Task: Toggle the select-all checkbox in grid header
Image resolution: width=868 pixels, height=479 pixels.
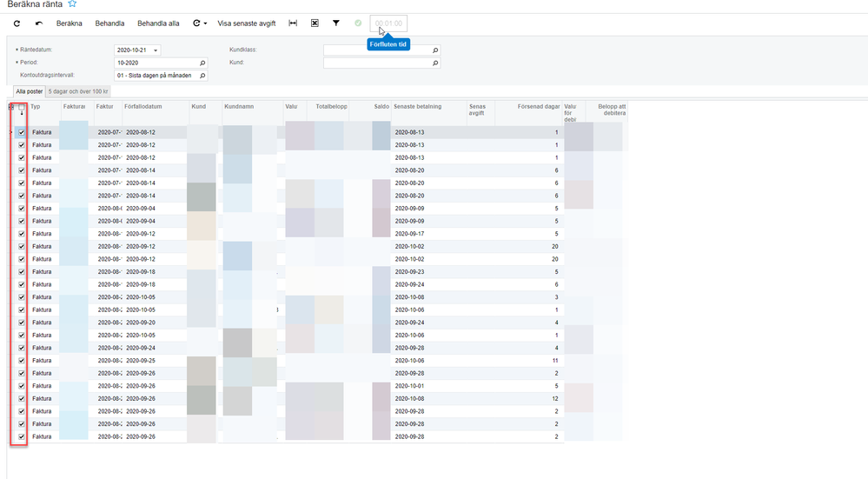Action: [x=21, y=107]
